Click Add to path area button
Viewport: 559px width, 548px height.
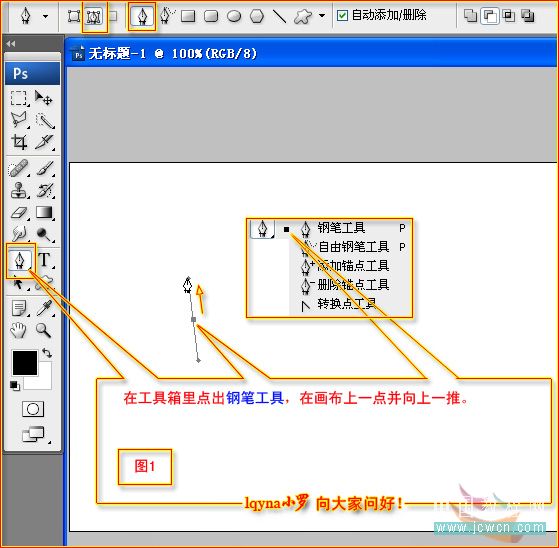pyautogui.click(x=470, y=16)
